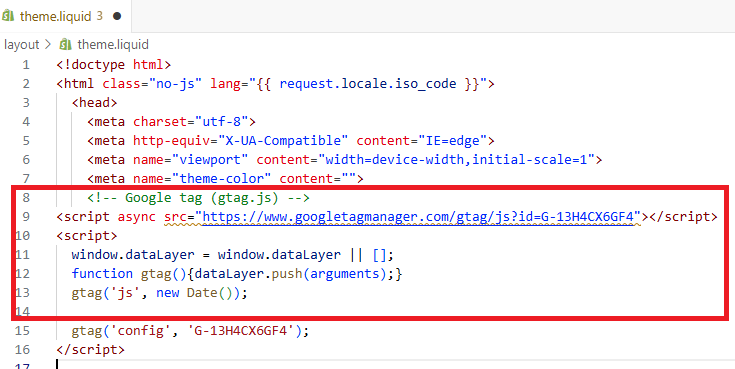The width and height of the screenshot is (735, 369).
Task: Click the <script> tag on line 10
Action: click(x=87, y=235)
